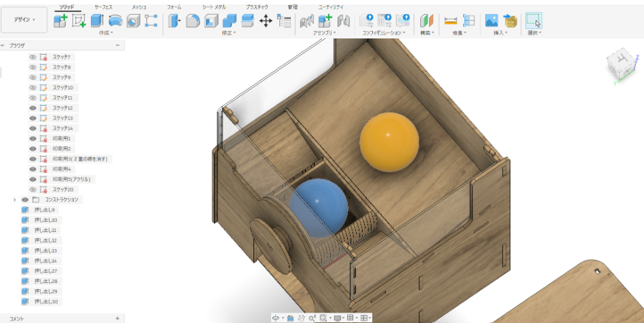The height and width of the screenshot is (323, 644).
Task: Click the configuration table icon
Action: pyautogui.click(x=385, y=20)
